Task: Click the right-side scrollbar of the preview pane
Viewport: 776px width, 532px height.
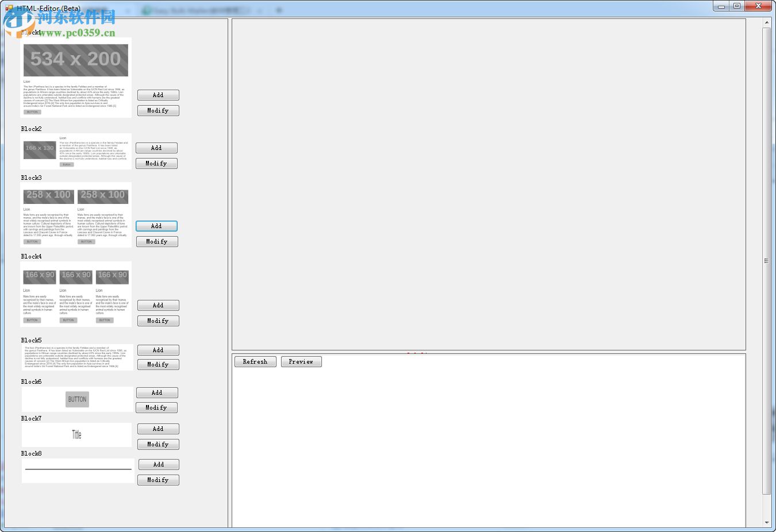Action: pyautogui.click(x=767, y=260)
